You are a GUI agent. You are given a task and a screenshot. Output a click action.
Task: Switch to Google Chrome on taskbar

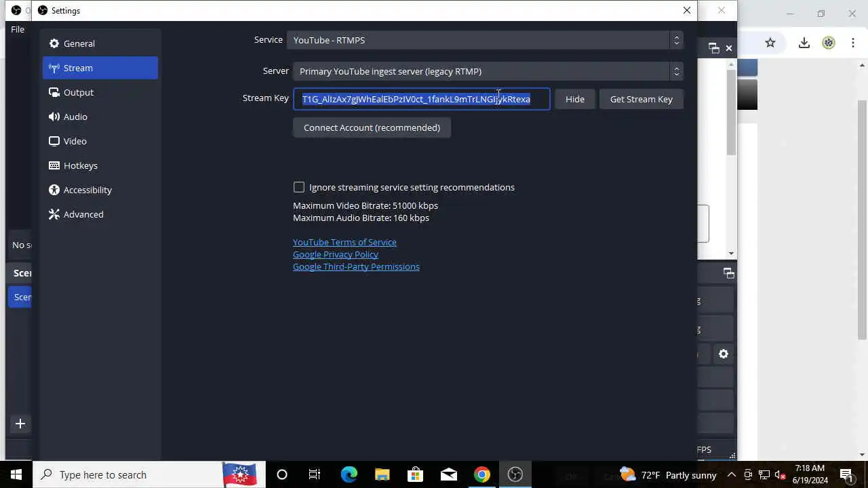[x=482, y=474]
